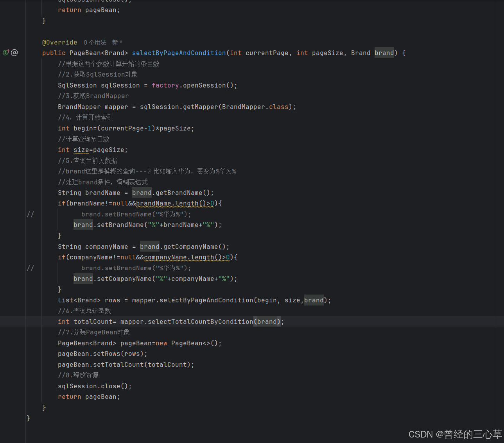Click selectByPageAndCondition in the method declaration
This screenshot has height=443, width=504.
point(179,53)
